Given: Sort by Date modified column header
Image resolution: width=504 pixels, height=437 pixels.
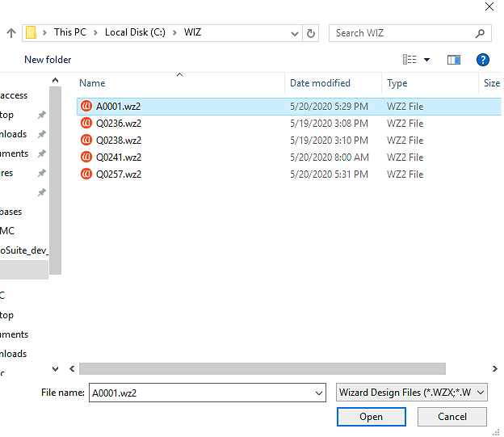Looking at the screenshot, I should click(x=320, y=83).
